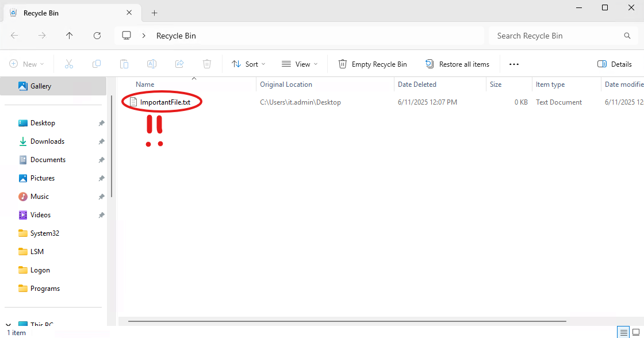This screenshot has height=338, width=644.
Task: Close the Recycle Bin tab
Action: [129, 13]
